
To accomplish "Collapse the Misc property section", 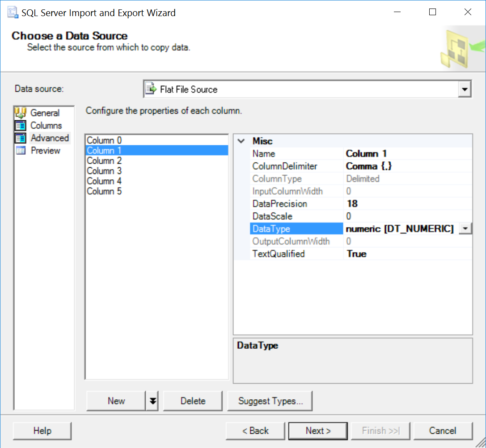I will coord(241,141).
